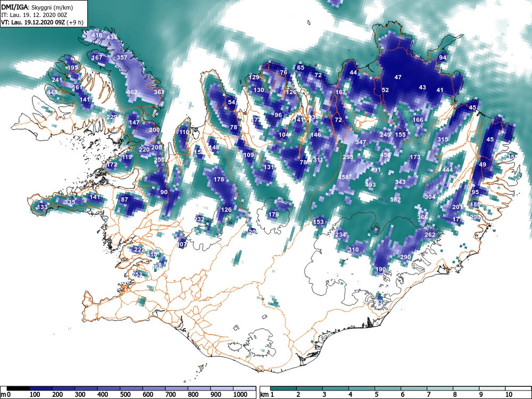Click the visibility value 110

click(x=184, y=132)
